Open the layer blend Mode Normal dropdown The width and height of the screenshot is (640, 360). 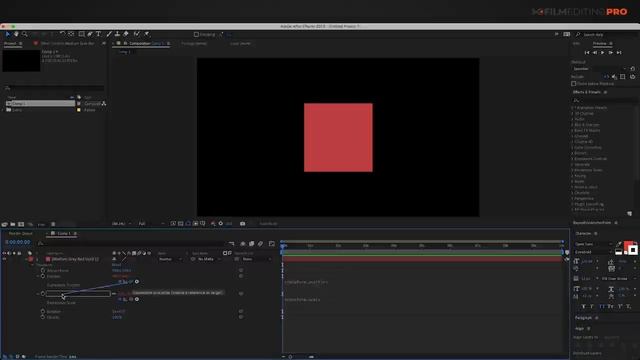click(170, 259)
